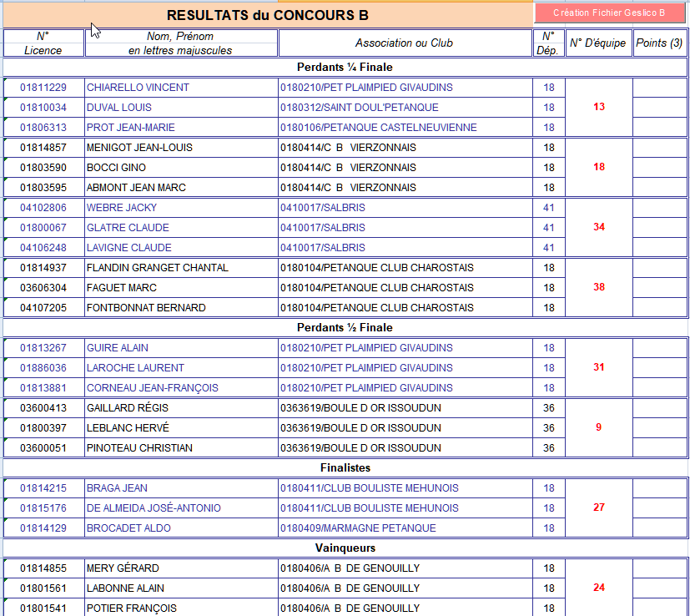Click the Vainqueurs section heading
This screenshot has width=690, height=616.
[x=345, y=548]
